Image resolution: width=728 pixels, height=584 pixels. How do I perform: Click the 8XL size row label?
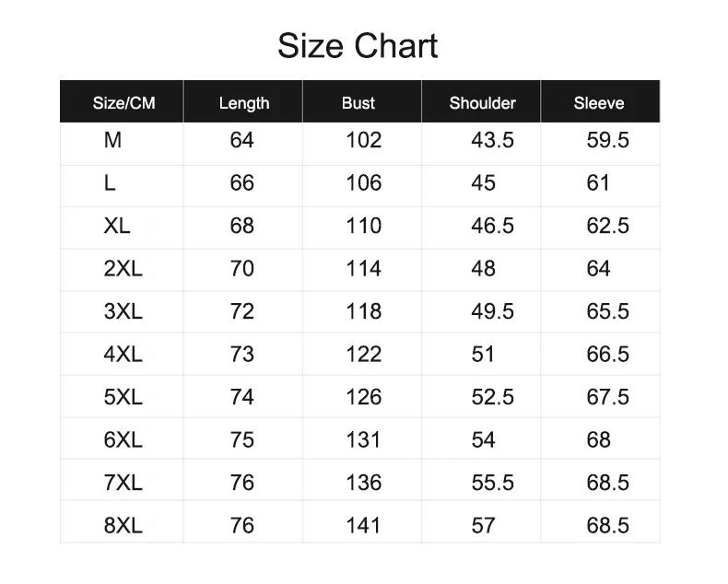point(123,526)
